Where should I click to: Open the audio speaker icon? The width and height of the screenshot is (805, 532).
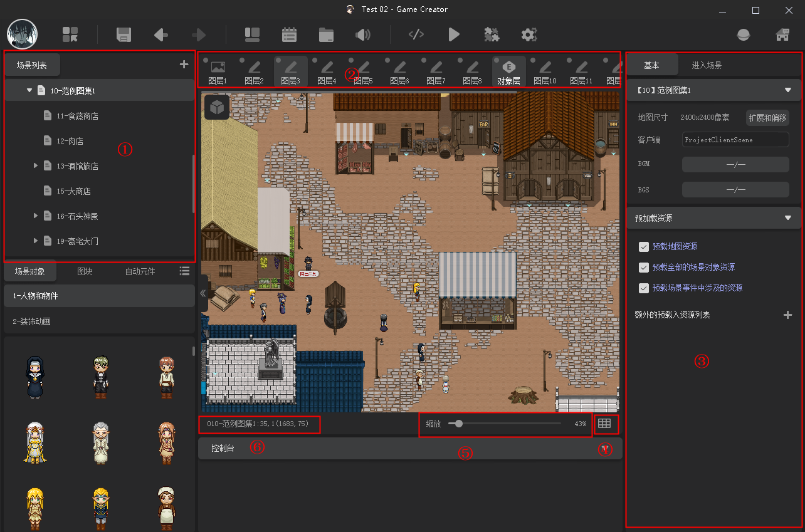(363, 34)
